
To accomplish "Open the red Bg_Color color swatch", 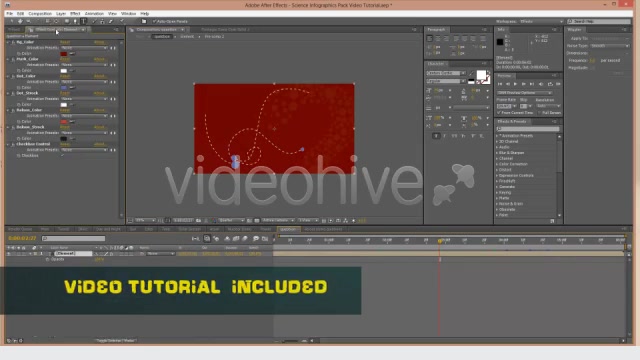I will [x=64, y=53].
